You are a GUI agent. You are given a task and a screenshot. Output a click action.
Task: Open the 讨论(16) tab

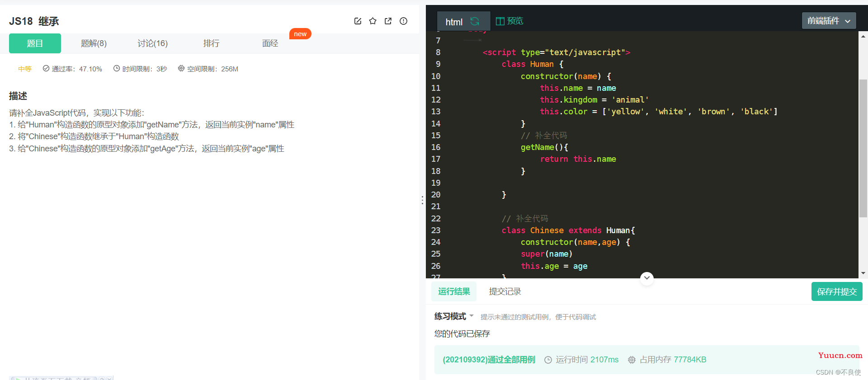point(152,43)
